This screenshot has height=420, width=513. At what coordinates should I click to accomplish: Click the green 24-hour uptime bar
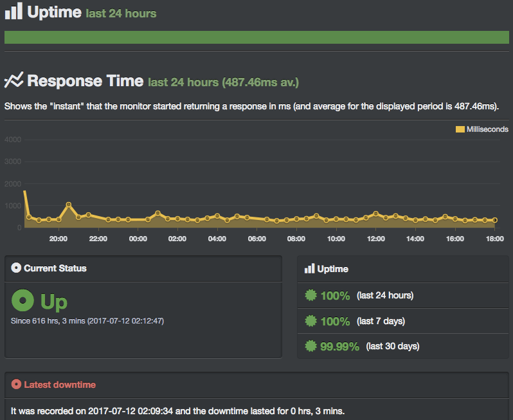[256, 37]
